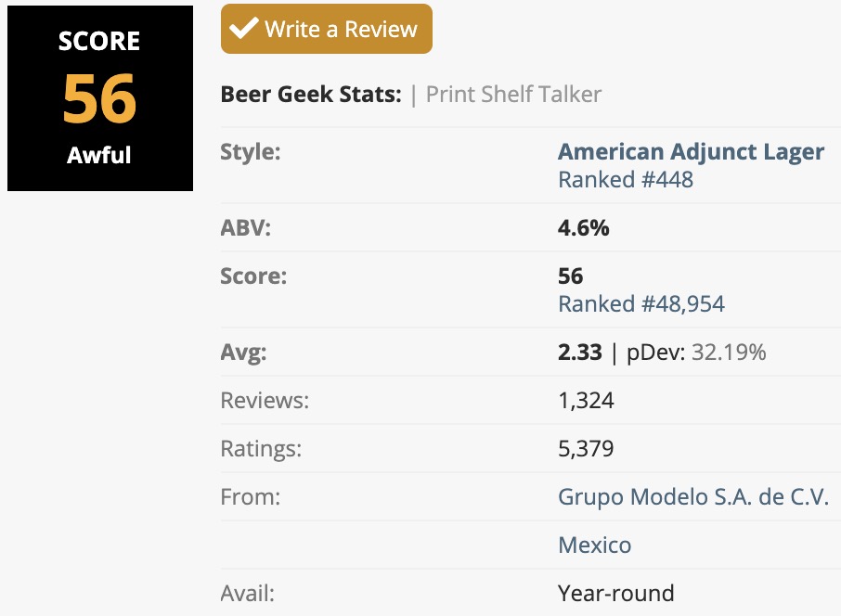Screen dimensions: 841x616
Task: Click the SCORE heading in the black box
Action: [99, 42]
